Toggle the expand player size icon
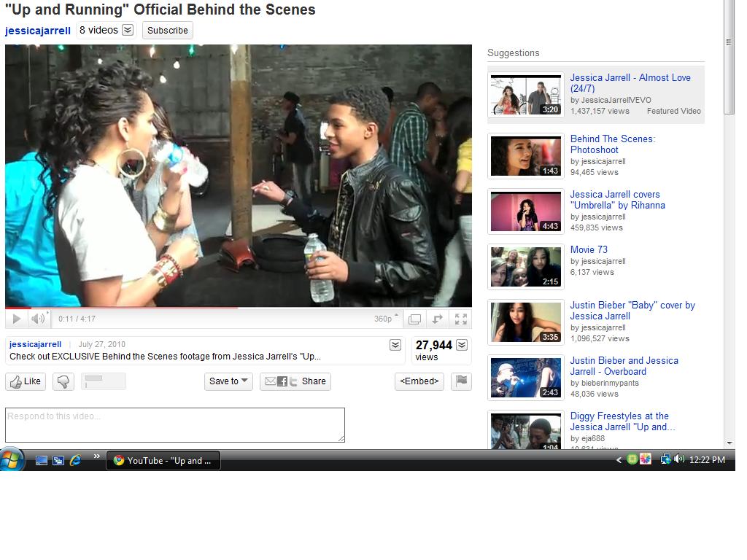 point(414,319)
